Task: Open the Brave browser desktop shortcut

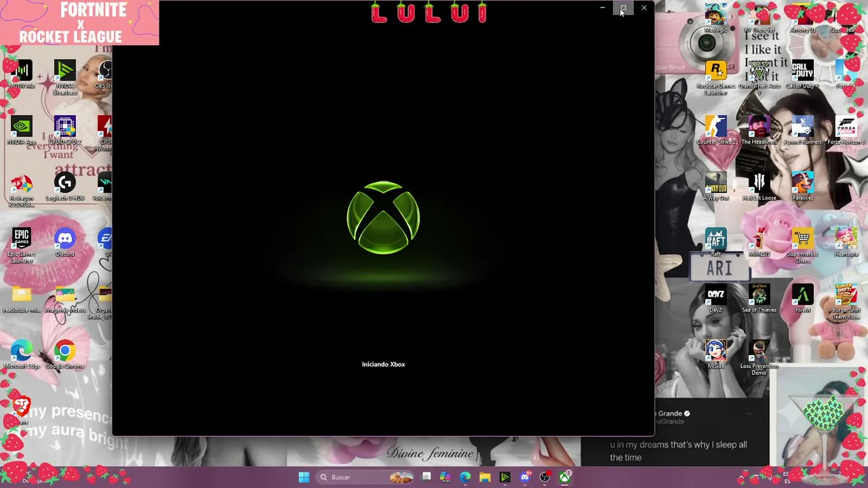Action: tap(22, 411)
